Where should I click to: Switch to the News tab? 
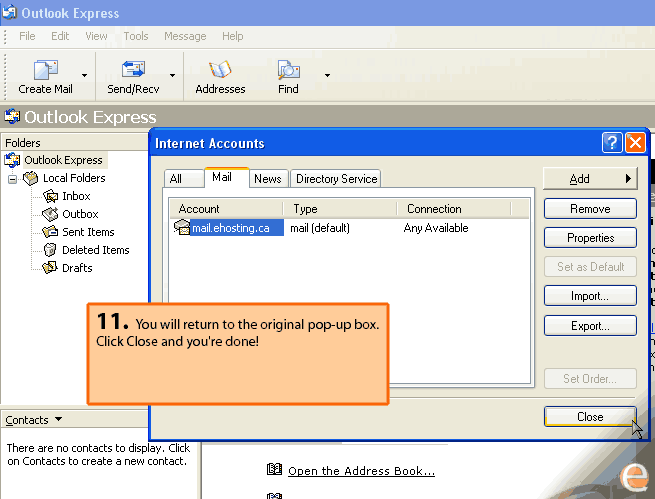tap(267, 179)
